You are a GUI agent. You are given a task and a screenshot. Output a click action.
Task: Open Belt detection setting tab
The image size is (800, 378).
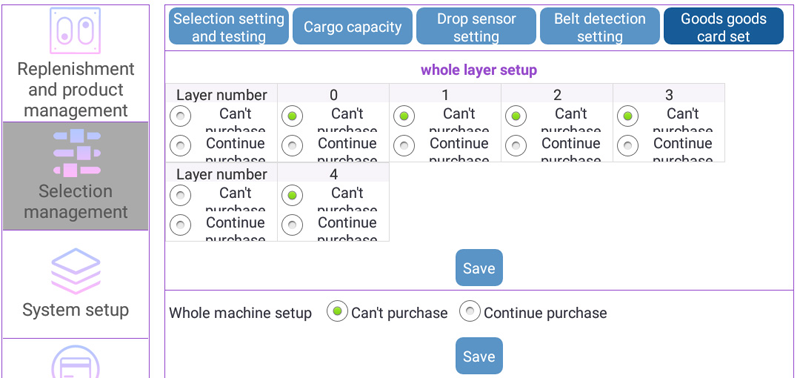pos(600,27)
